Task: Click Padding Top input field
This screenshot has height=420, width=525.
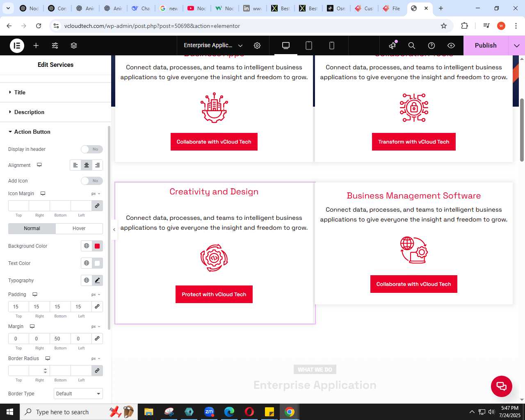Action: click(18, 307)
